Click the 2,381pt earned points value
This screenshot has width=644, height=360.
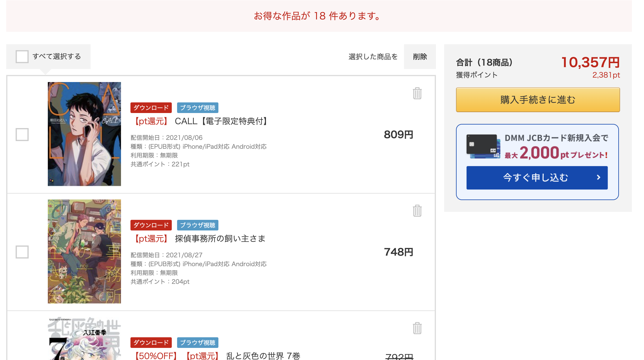click(x=606, y=75)
